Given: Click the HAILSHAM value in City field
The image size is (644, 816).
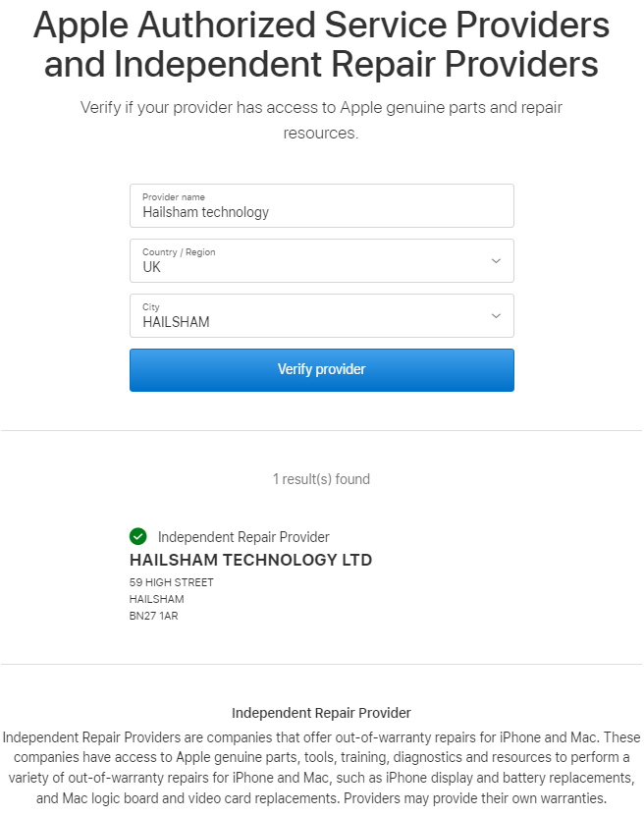Looking at the screenshot, I should tap(177, 322).
